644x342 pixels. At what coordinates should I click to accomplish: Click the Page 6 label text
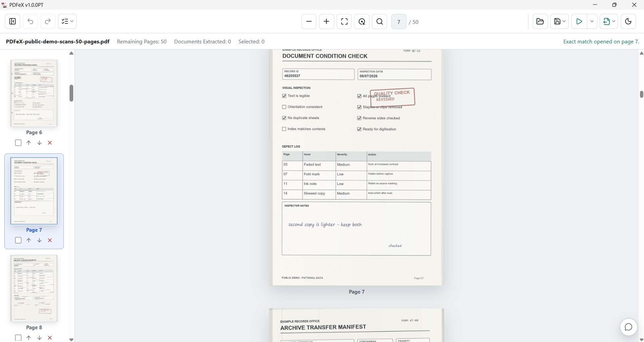click(x=34, y=132)
